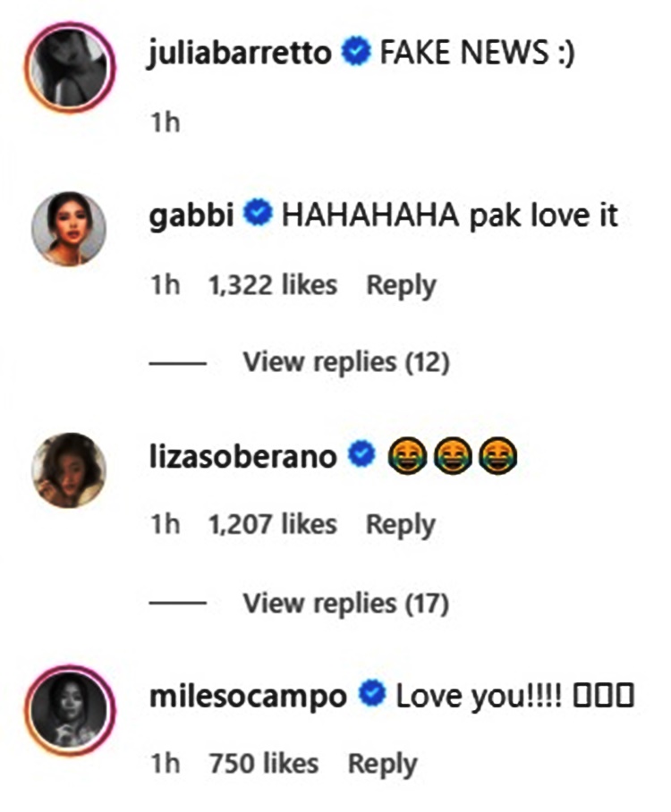Open lizasoberano's profile avatar
The width and height of the screenshot is (671, 812).
coord(69,470)
